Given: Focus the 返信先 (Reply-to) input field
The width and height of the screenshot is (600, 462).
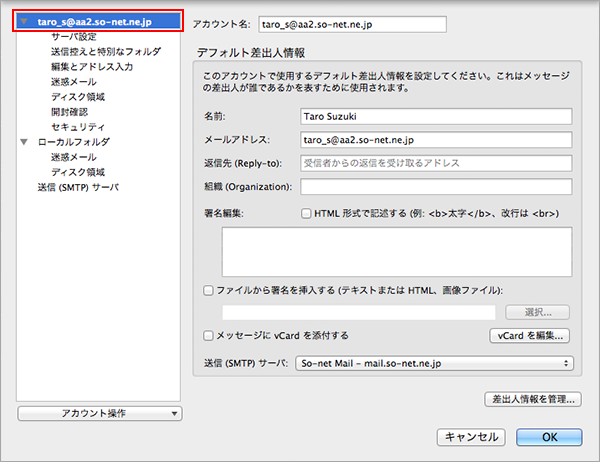Looking at the screenshot, I should click(434, 163).
